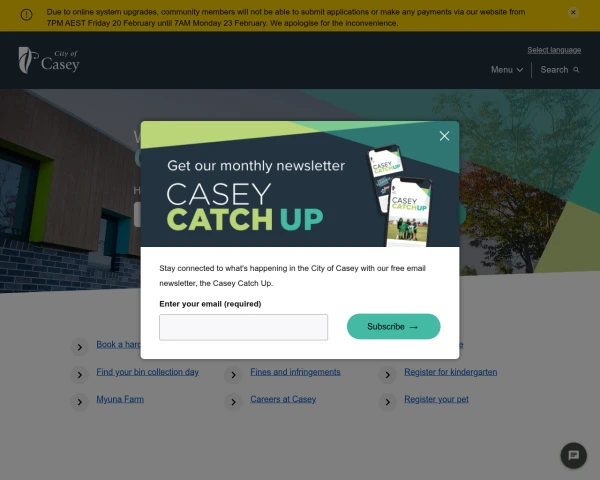Click the warning info icon in banner
The height and width of the screenshot is (480, 600).
pyautogui.click(x=26, y=15)
